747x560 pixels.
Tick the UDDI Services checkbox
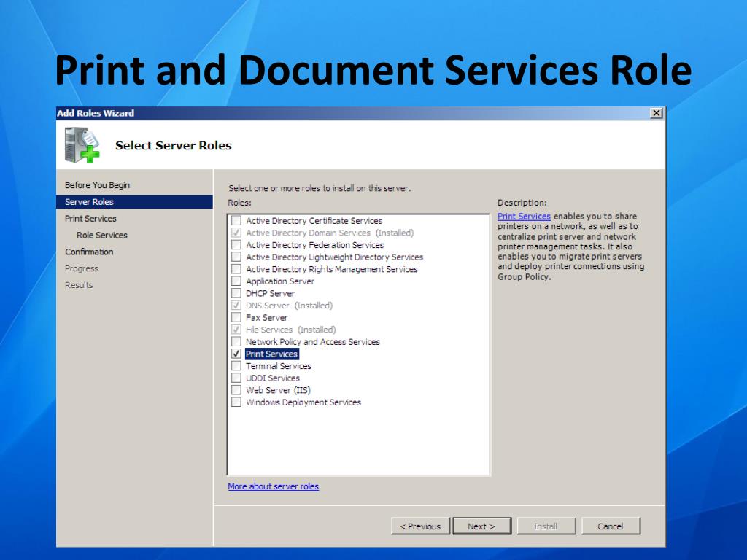coord(236,378)
